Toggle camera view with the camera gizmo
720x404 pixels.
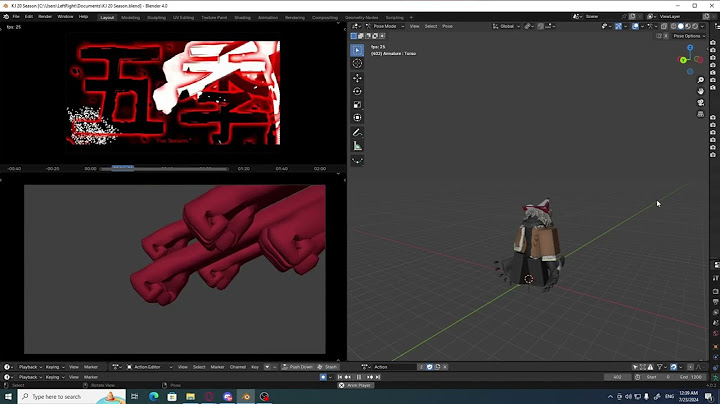(x=700, y=102)
